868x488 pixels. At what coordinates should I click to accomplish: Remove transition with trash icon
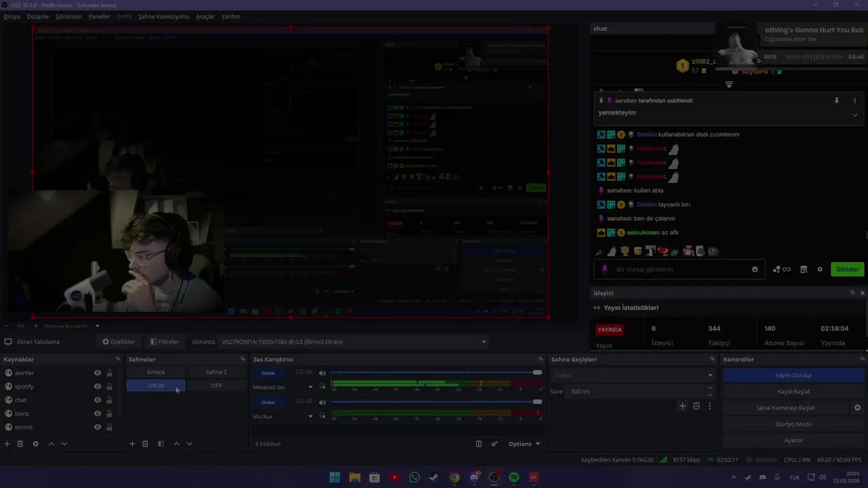pos(696,406)
